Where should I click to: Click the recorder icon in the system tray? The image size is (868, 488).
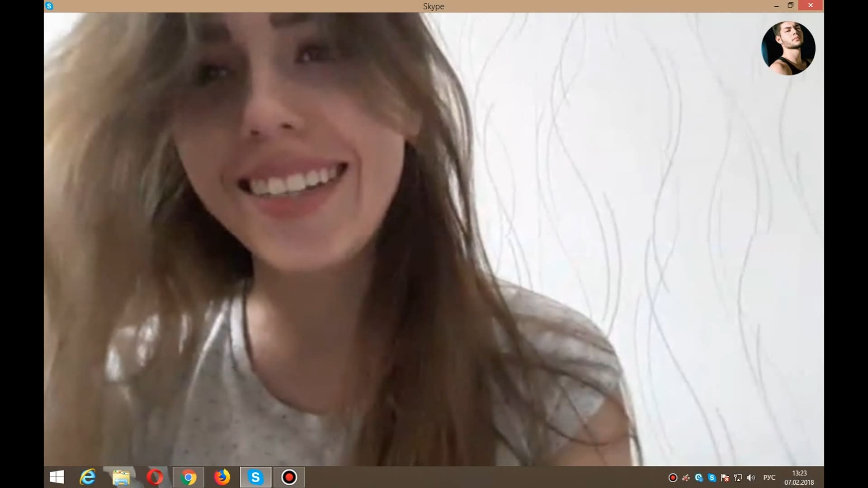coord(673,478)
